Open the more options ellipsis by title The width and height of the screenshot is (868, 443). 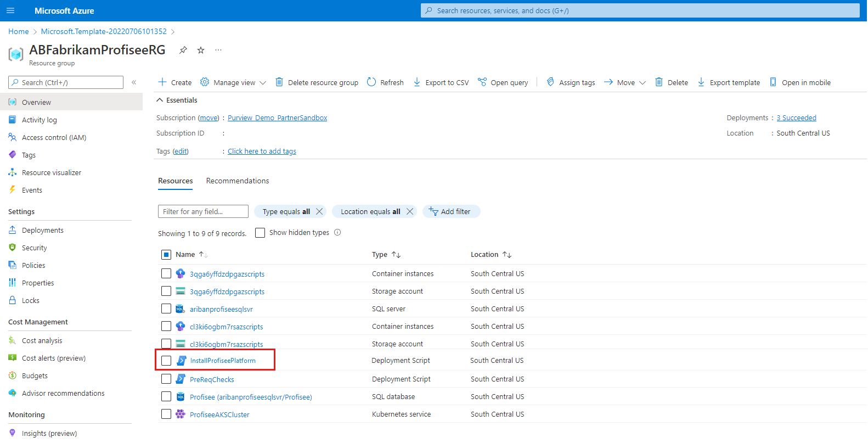tap(218, 50)
